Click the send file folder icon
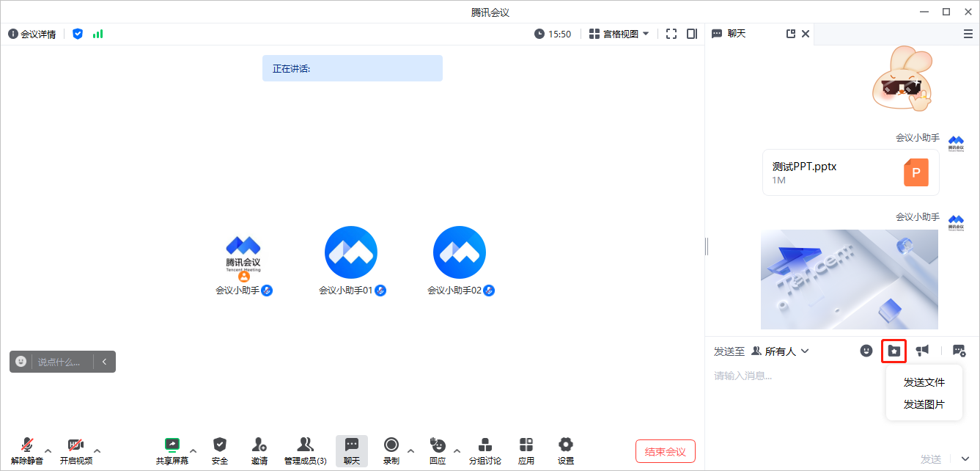Image resolution: width=980 pixels, height=471 pixels. [894, 351]
